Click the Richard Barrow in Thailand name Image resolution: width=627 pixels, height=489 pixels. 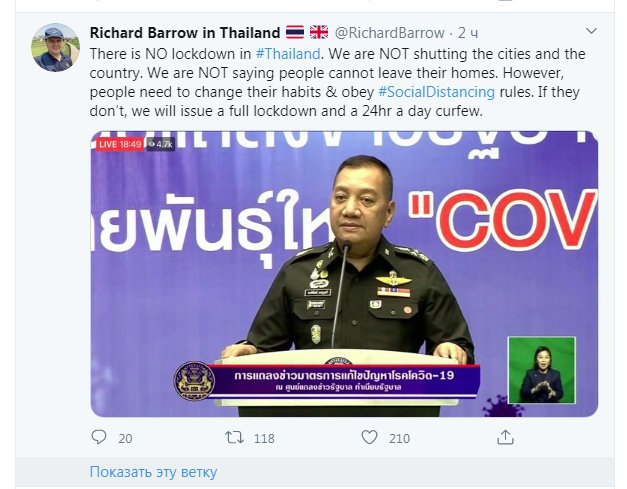coord(185,33)
